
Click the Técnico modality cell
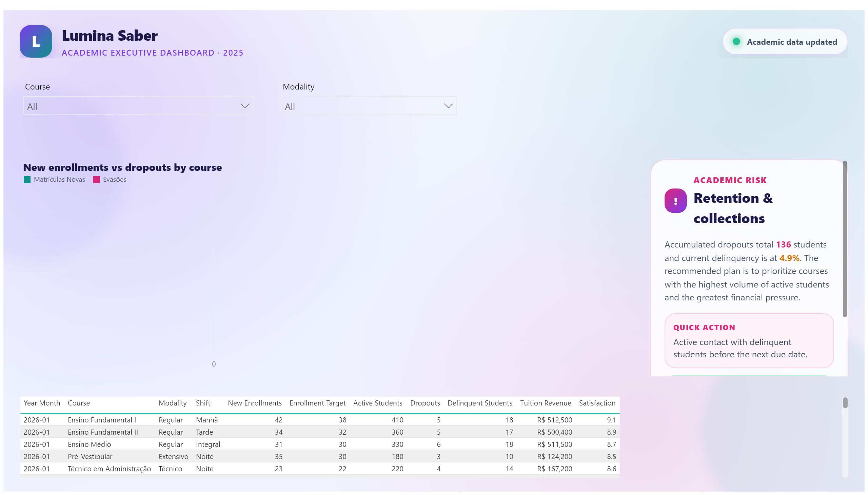170,469
